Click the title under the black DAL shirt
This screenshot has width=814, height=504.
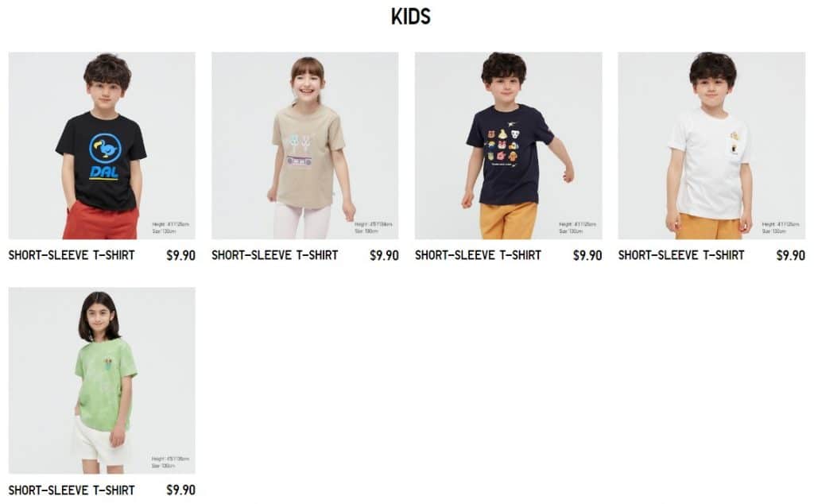pos(72,255)
